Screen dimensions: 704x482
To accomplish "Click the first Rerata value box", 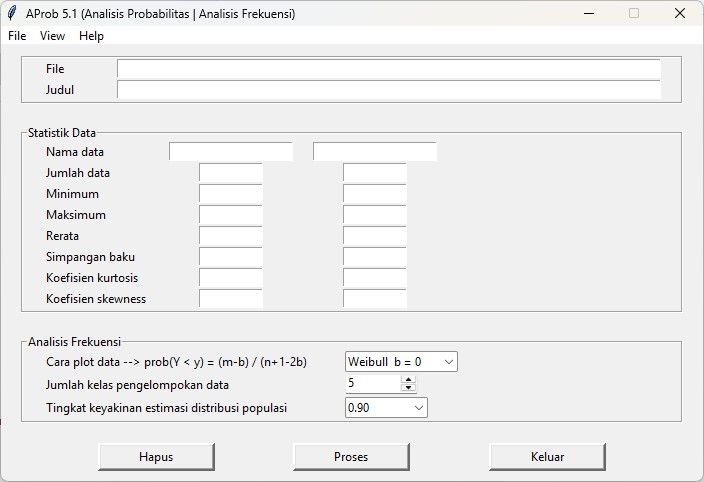I will [x=231, y=236].
